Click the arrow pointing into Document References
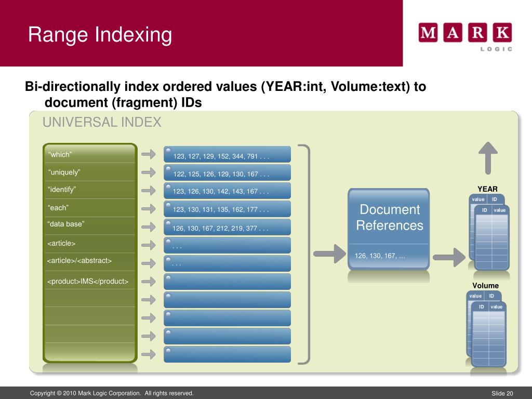Image resolution: width=532 pixels, height=399 pixels. pos(329,254)
